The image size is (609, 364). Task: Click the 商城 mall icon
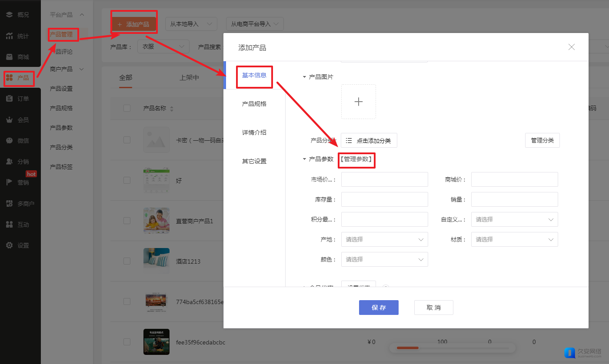coord(9,57)
